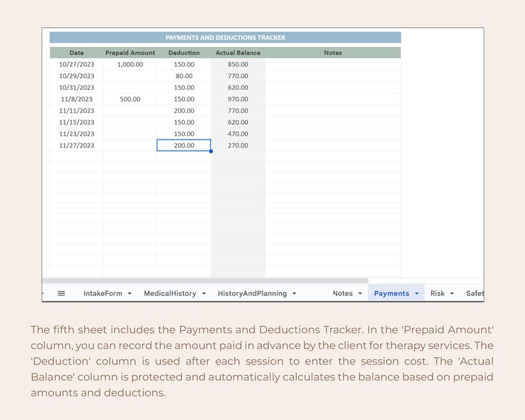The width and height of the screenshot is (525, 420).
Task: Switch to the HistoryAndPlanning sheet tab
Action: [252, 294]
